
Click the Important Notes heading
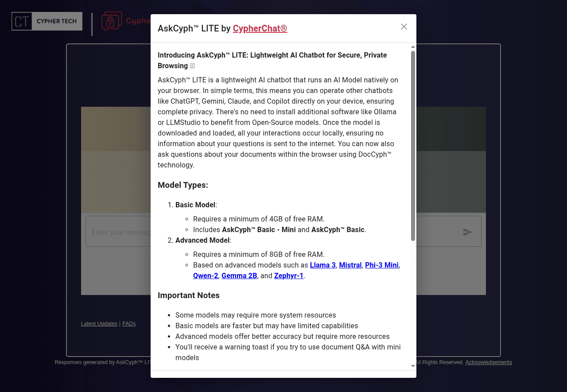coord(188,295)
